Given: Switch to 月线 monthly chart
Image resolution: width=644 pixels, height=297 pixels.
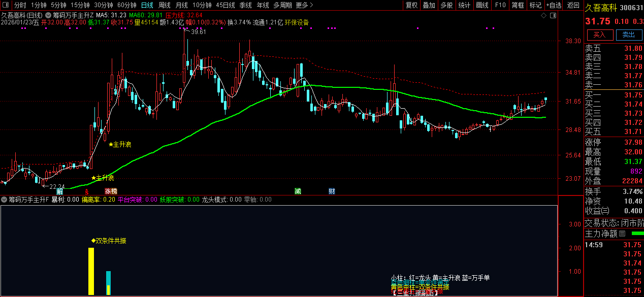Looking at the screenshot, I should [181, 5].
